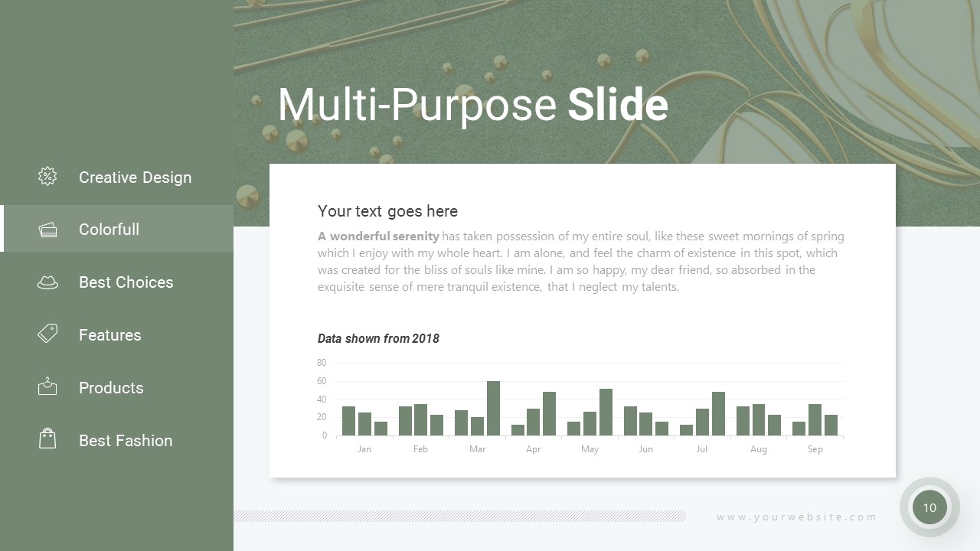This screenshot has width=980, height=551.
Task: Click the Creative Design percent badge icon
Action: (47, 177)
